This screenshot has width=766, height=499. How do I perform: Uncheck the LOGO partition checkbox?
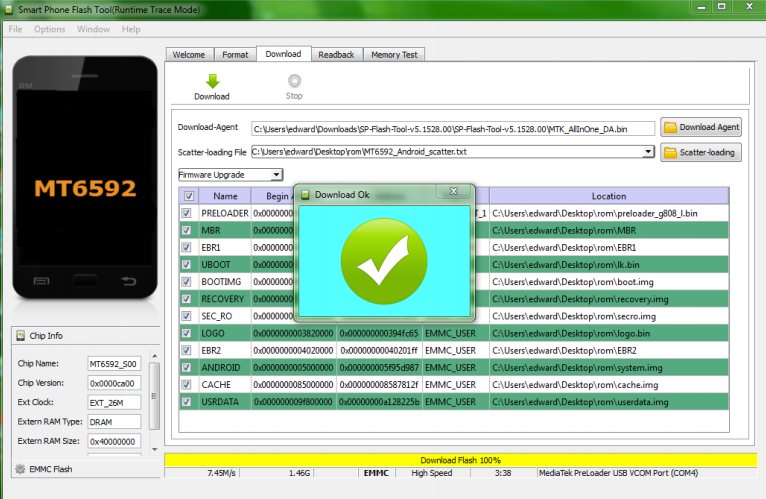tap(186, 333)
